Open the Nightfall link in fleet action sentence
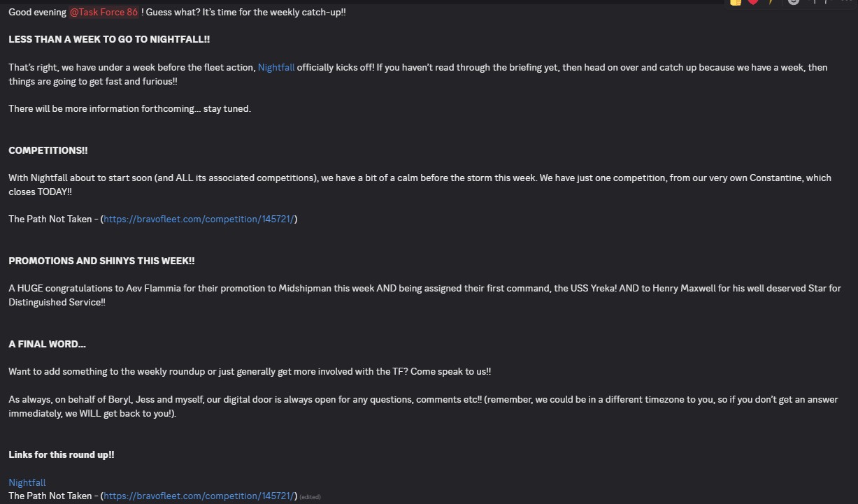Image resolution: width=858 pixels, height=504 pixels. tap(276, 68)
